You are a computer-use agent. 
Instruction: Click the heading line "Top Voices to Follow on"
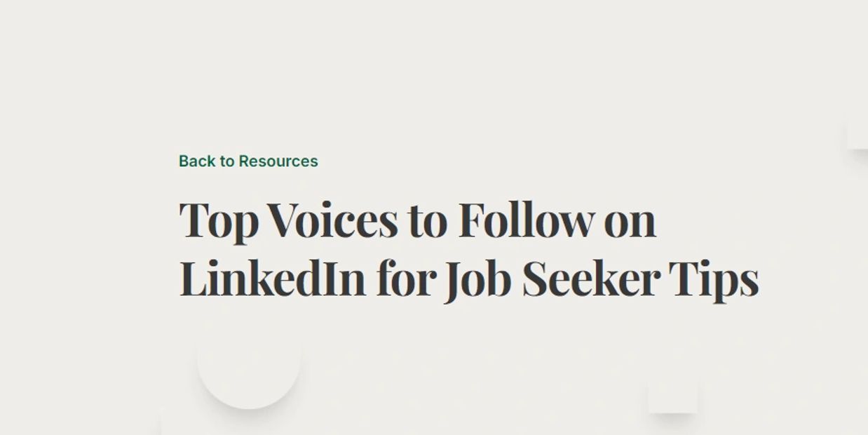click(x=418, y=220)
